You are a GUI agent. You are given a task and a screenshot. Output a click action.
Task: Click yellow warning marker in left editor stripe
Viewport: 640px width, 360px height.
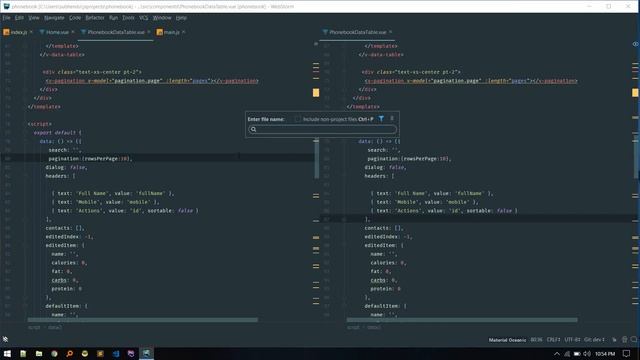click(x=316, y=93)
